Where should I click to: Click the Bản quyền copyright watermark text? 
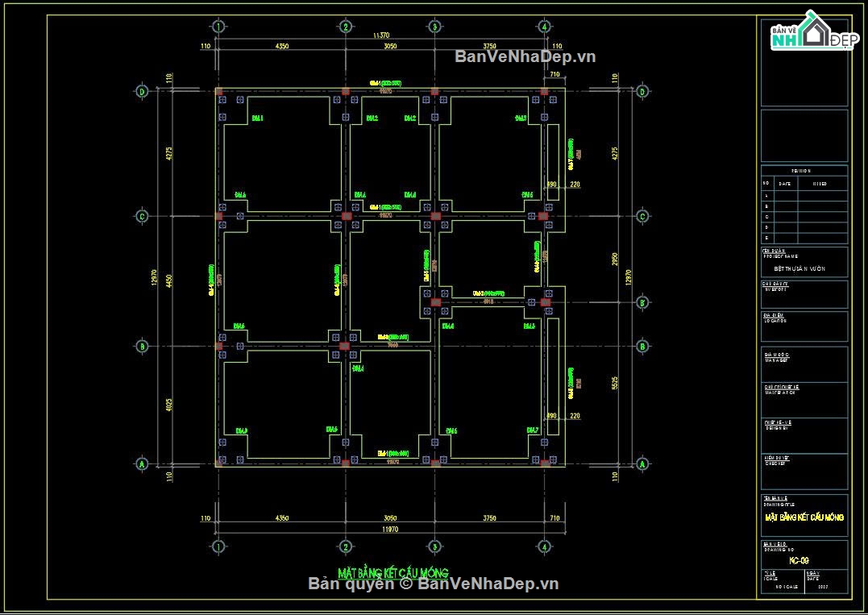pyautogui.click(x=434, y=584)
